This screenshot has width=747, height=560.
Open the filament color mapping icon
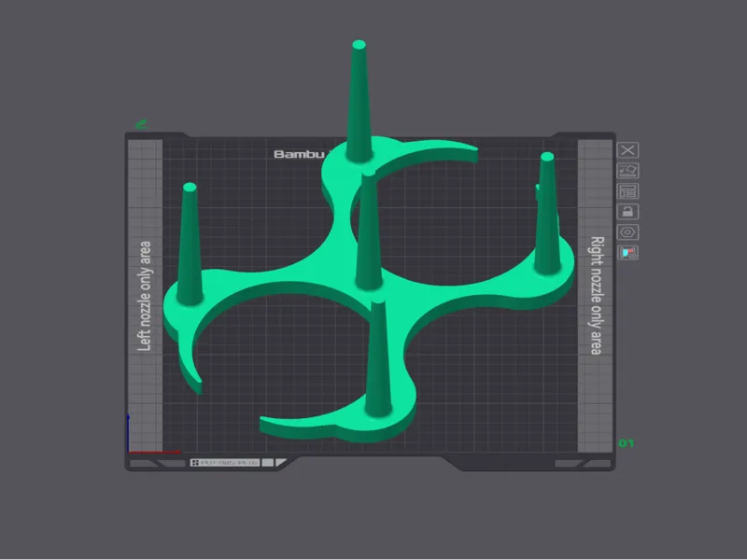coord(627,252)
